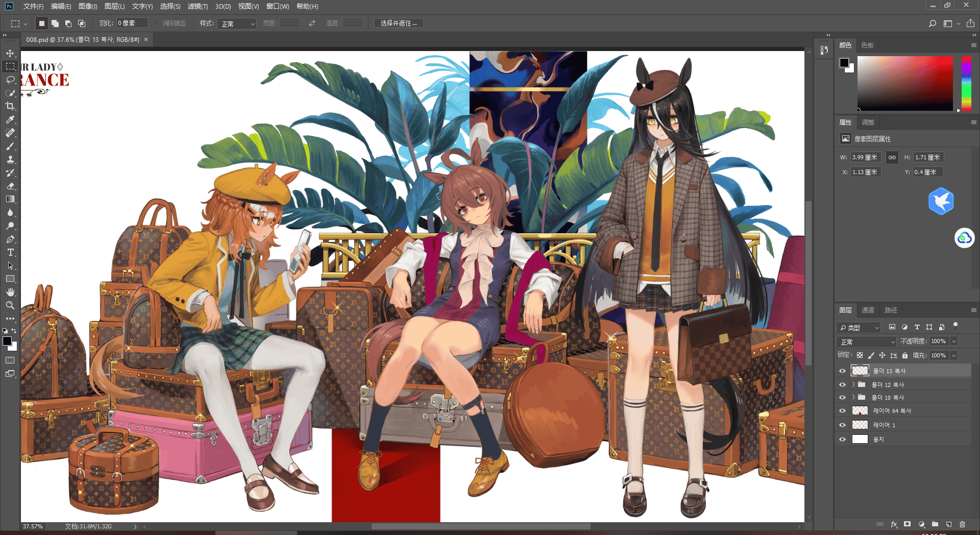Expand the 폴더 10 복사 group
Viewport: 980px width, 535px height.
coord(853,397)
